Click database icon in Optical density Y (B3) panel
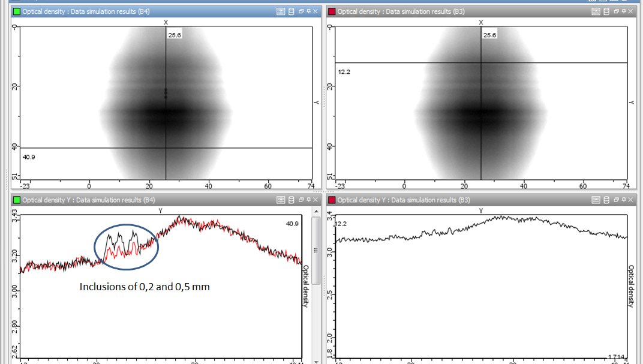Viewport: 643px width, 364px height. click(606, 200)
